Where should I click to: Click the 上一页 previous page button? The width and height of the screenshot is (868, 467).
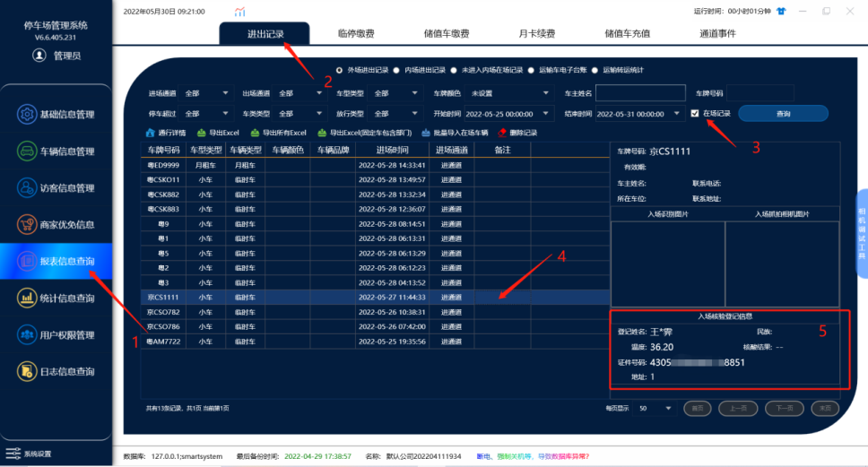click(738, 409)
